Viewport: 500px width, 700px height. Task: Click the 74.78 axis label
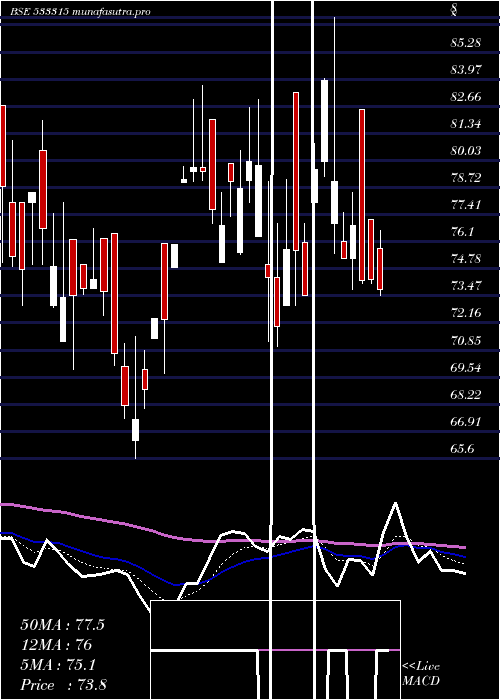tap(466, 259)
